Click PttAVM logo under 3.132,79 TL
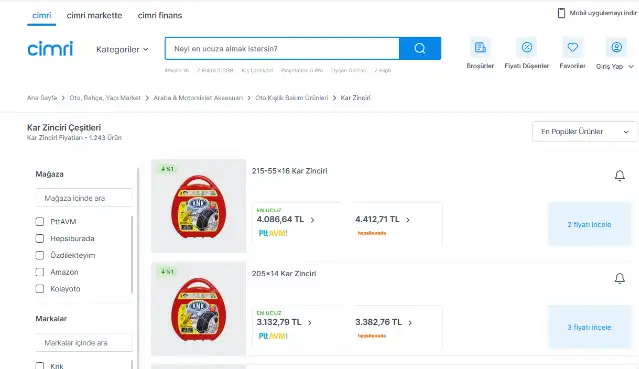 pos(273,336)
